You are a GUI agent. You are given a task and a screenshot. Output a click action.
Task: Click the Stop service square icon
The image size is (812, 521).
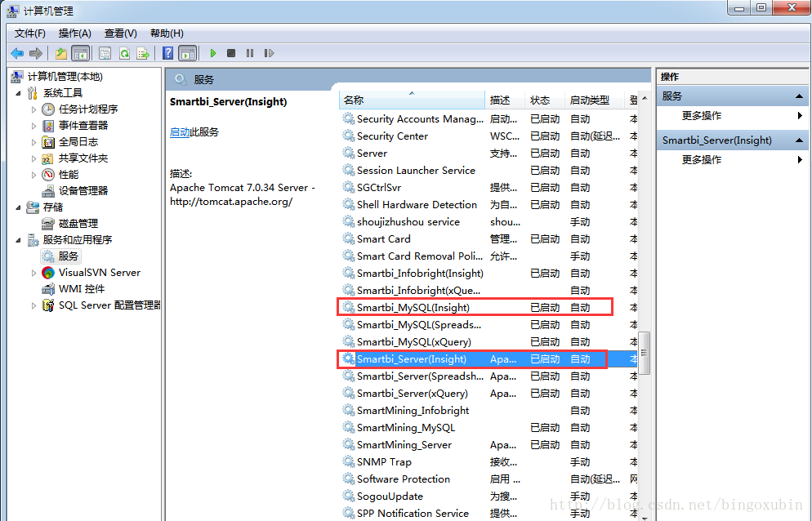[231, 53]
